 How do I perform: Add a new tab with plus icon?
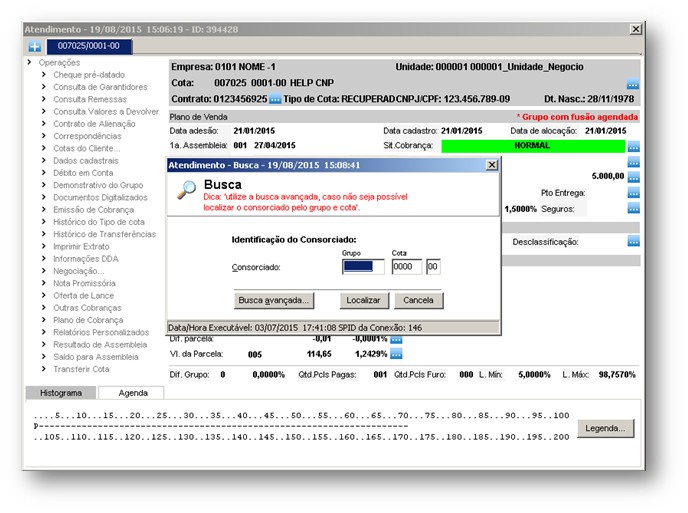point(35,46)
